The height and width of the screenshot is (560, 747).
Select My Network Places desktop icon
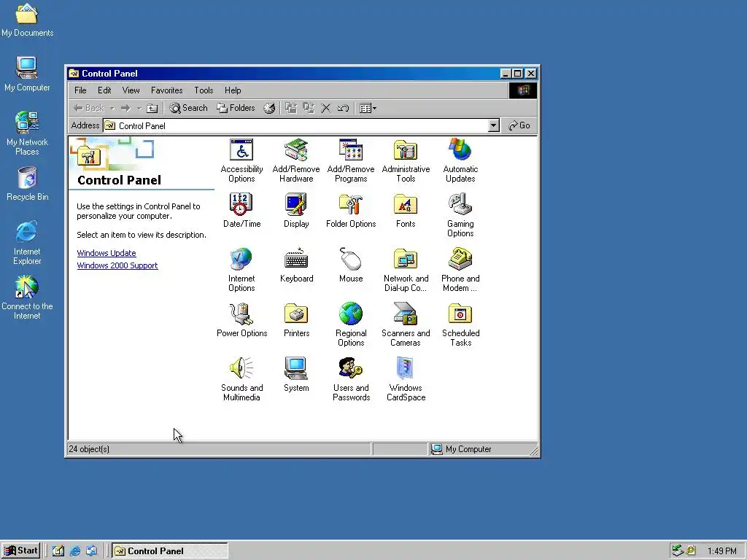point(27,133)
